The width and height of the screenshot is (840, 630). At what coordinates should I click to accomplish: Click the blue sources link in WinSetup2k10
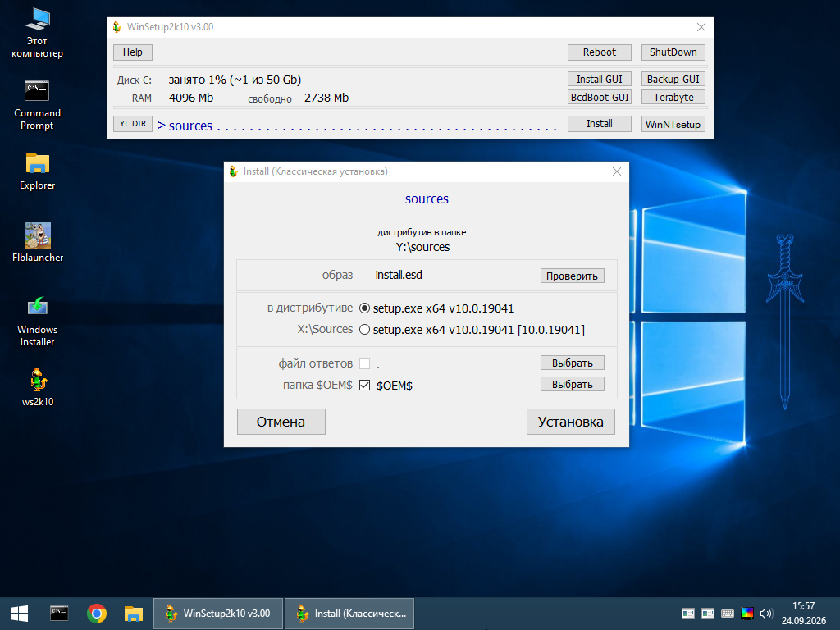pos(190,126)
